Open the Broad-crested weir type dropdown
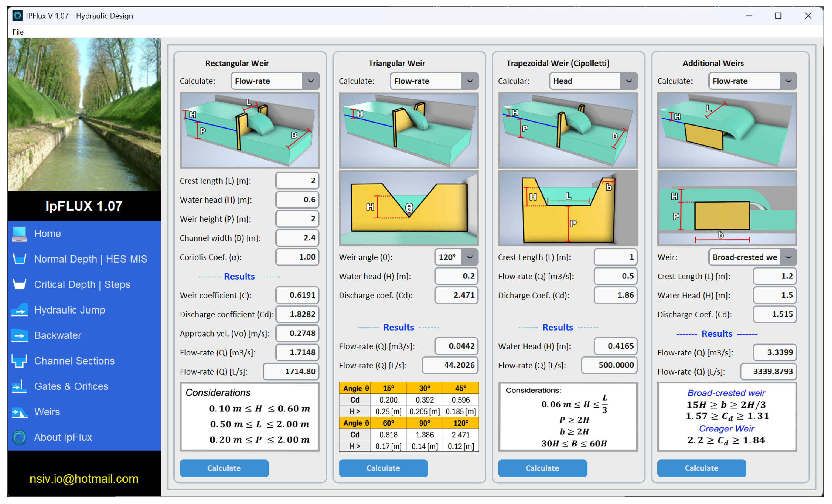The height and width of the screenshot is (504, 832). click(x=788, y=257)
